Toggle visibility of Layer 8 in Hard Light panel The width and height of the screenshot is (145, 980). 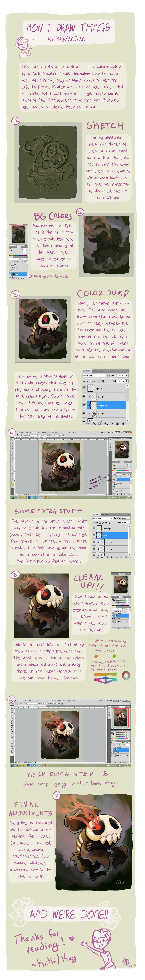click(x=84, y=397)
